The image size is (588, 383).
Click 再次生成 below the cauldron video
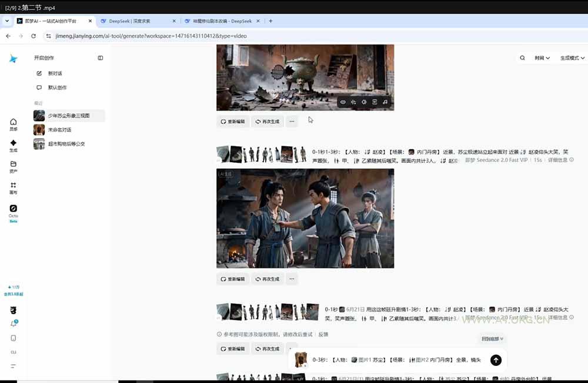pos(268,122)
